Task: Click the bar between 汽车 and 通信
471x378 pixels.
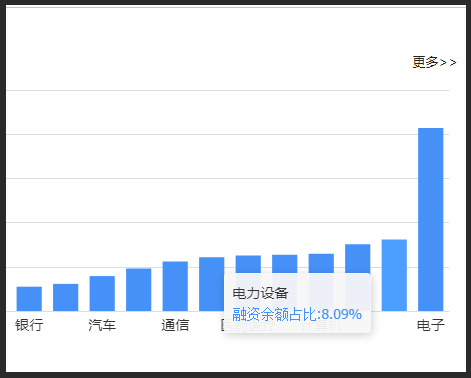Action: click(139, 290)
